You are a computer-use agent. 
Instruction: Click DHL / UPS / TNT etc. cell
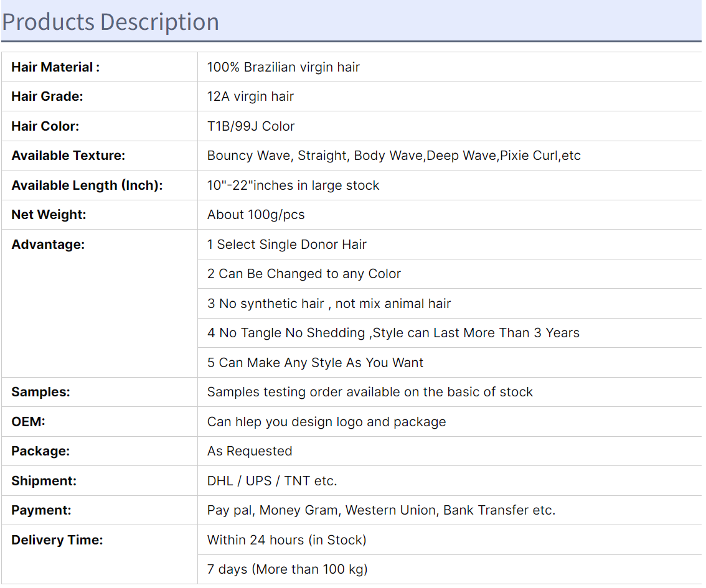pos(272,480)
